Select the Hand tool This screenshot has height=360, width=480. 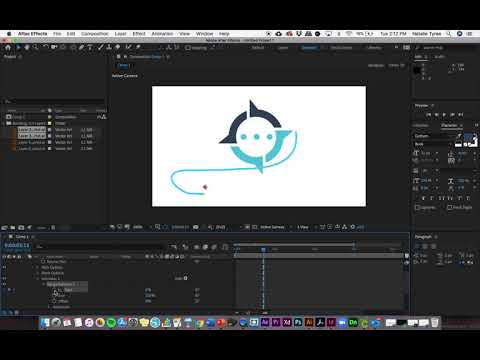click(27, 48)
